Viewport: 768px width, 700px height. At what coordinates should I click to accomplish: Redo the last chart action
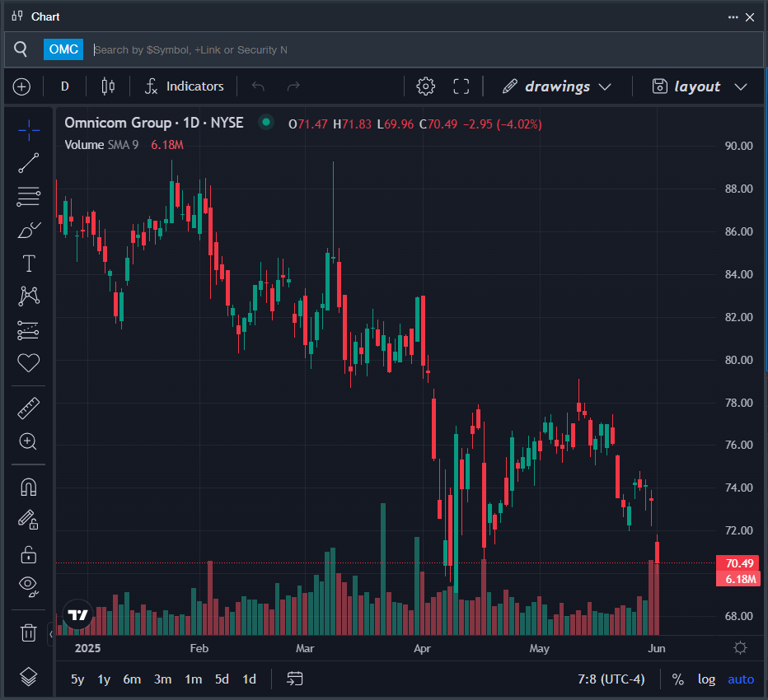(293, 86)
